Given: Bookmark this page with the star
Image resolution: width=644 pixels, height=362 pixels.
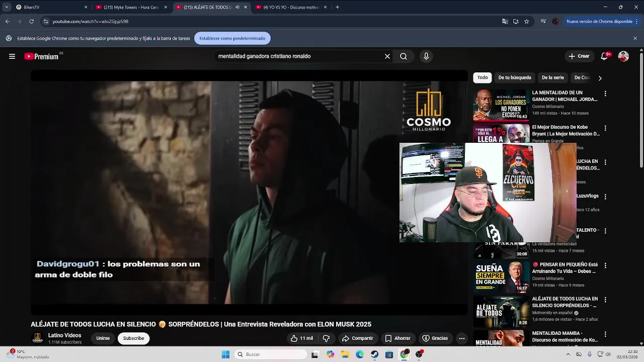Looking at the screenshot, I should tap(526, 22).
